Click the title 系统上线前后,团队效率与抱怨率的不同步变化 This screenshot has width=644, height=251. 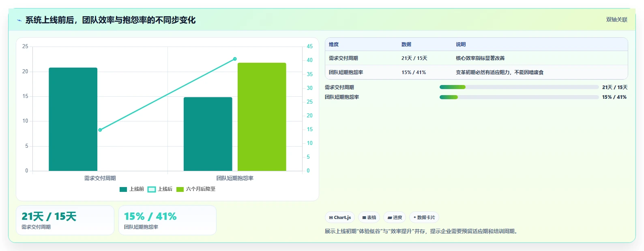click(x=110, y=20)
